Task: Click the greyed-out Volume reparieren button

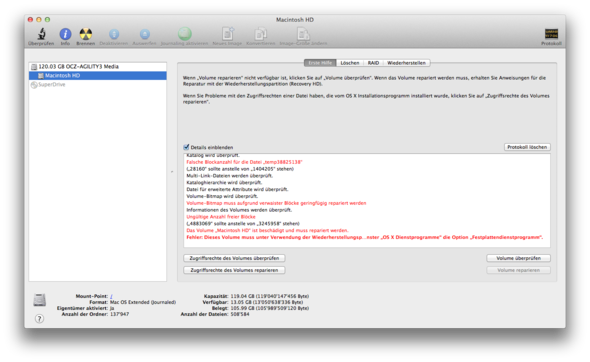Action: [519, 270]
